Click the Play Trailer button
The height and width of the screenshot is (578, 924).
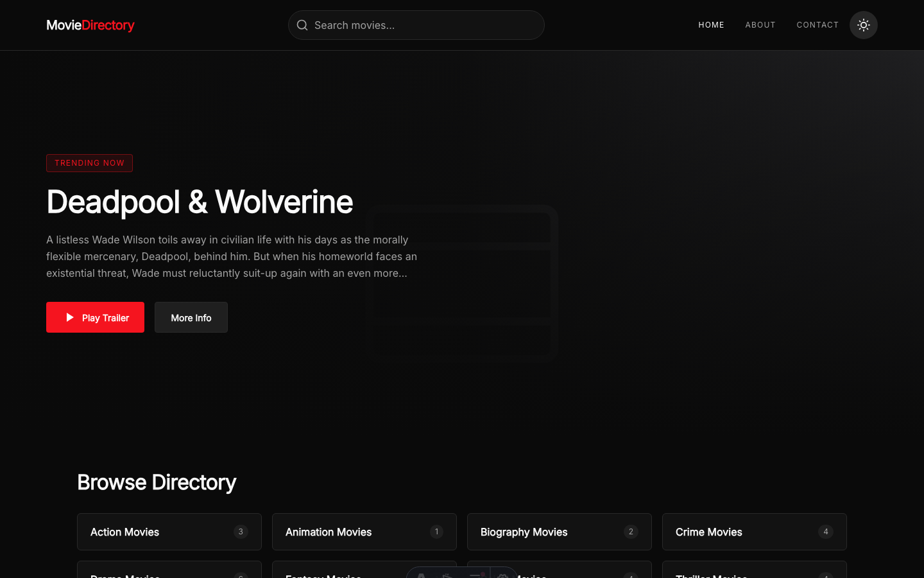[x=95, y=317]
